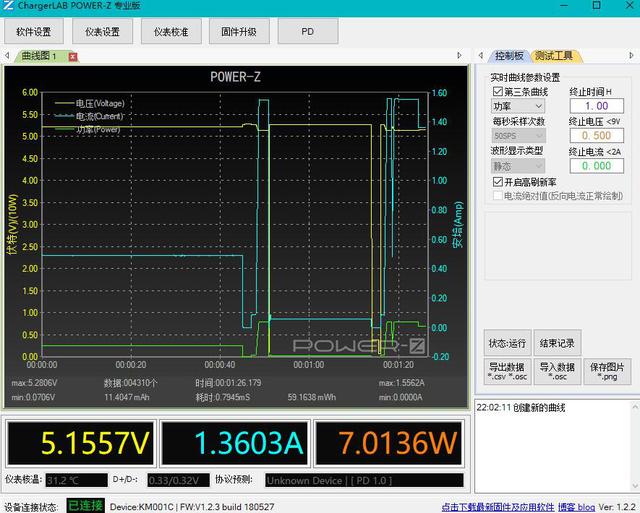The width and height of the screenshot is (640, 513).
Task: Open the 静态 waveform display type dropdown
Action: [518, 166]
